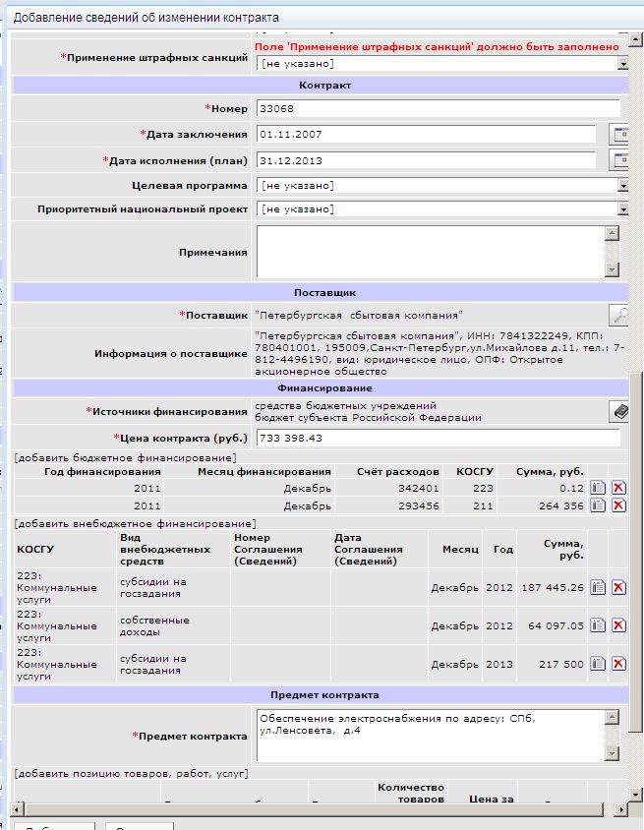This screenshot has width=644, height=830.
Task: Open calendar picker for Дата заключения
Action: pyautogui.click(x=618, y=135)
